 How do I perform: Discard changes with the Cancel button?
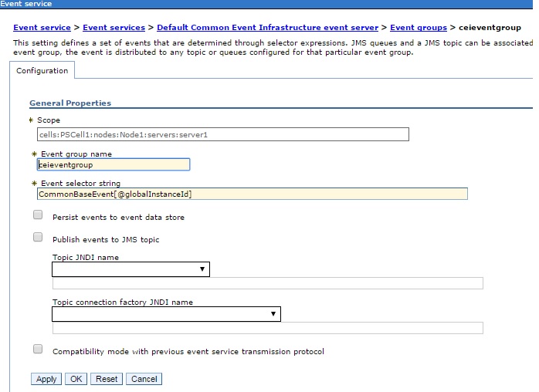144,379
